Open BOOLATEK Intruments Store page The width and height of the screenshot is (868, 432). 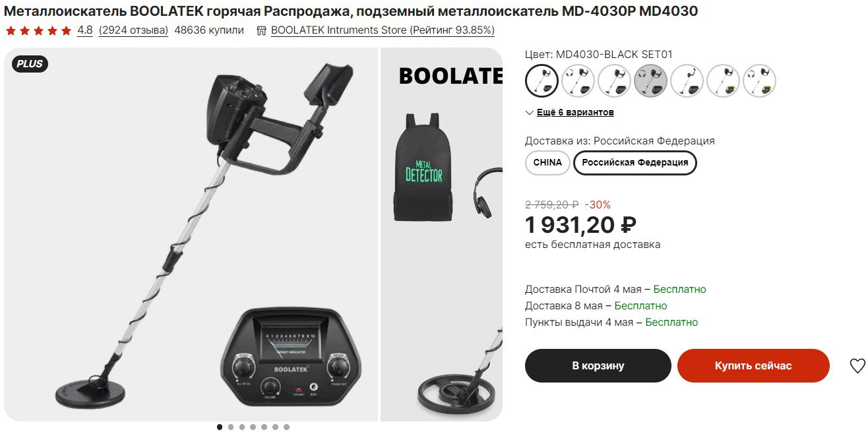(x=383, y=30)
